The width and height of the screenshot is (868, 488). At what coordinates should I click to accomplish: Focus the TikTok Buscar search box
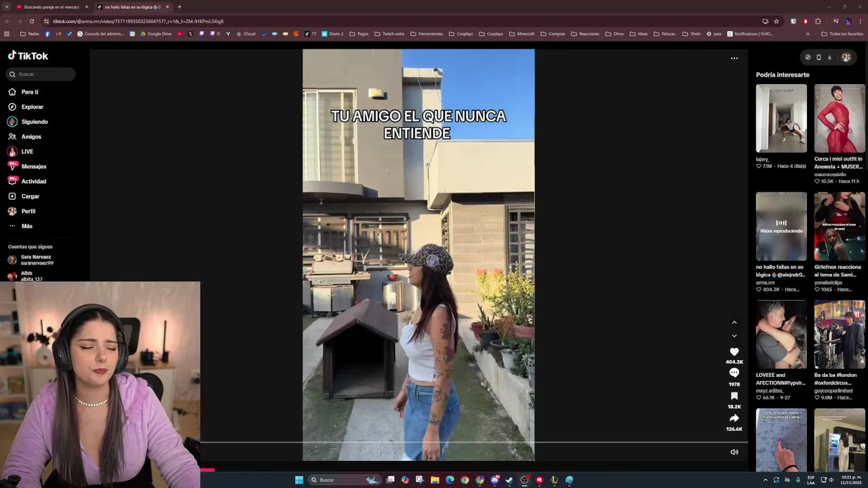(x=41, y=74)
